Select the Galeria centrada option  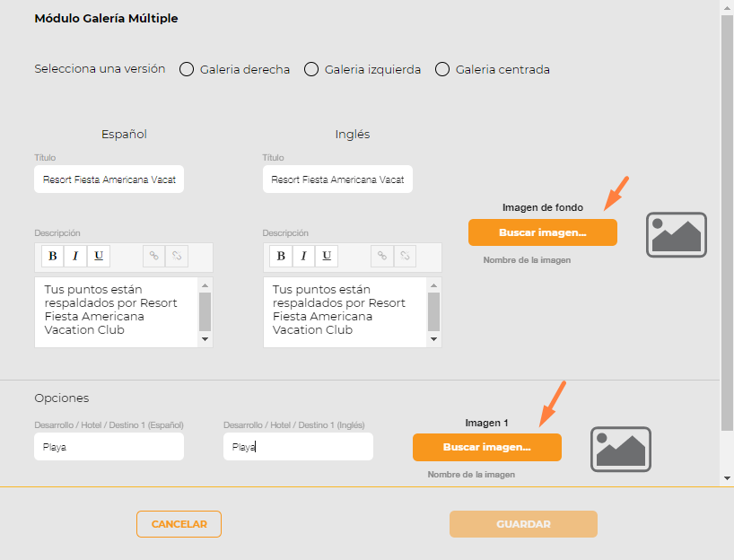(x=442, y=69)
